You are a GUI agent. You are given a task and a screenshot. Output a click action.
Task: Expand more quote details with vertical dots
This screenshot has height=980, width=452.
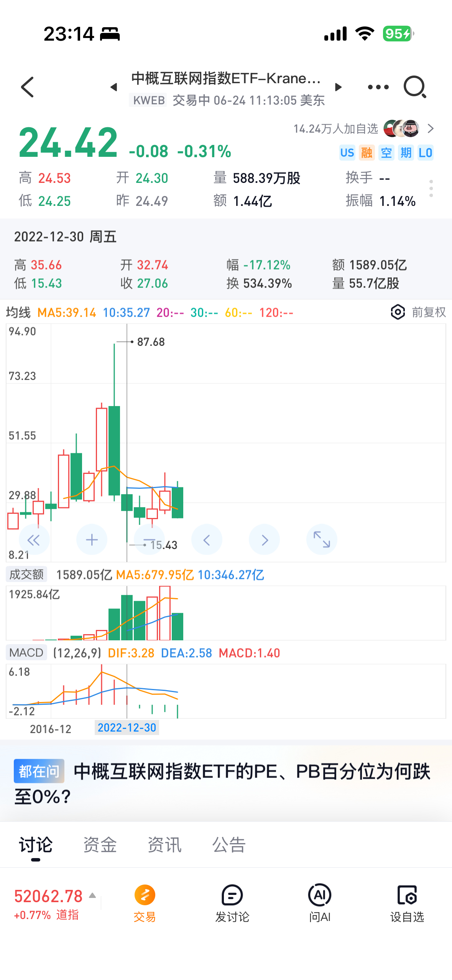431,189
